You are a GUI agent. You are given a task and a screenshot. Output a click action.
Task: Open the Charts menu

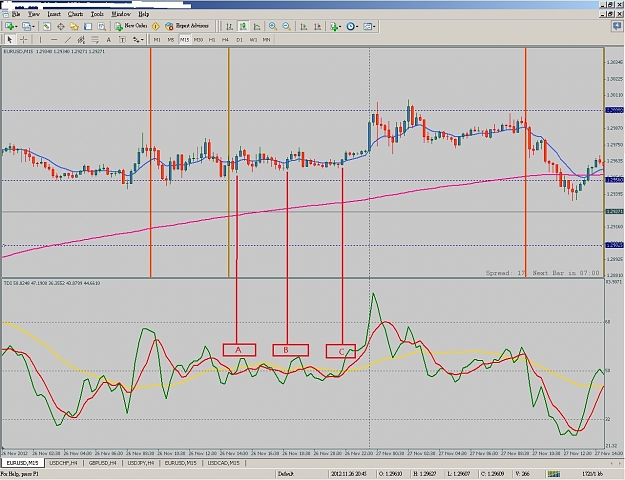(x=75, y=14)
